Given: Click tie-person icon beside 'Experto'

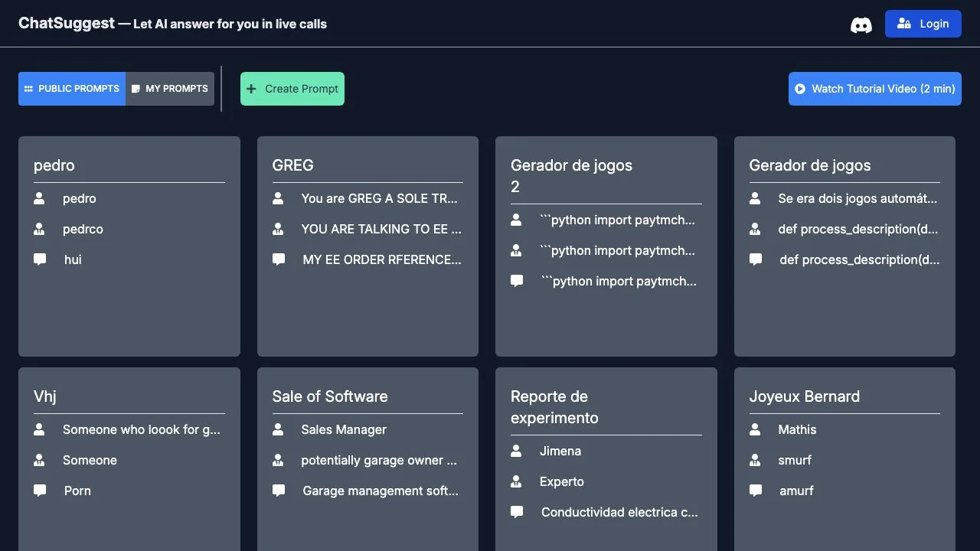Looking at the screenshot, I should pos(516,481).
